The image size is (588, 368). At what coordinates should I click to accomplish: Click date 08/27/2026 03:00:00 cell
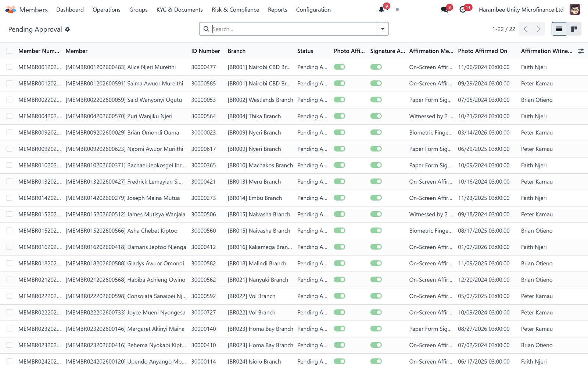click(x=484, y=329)
